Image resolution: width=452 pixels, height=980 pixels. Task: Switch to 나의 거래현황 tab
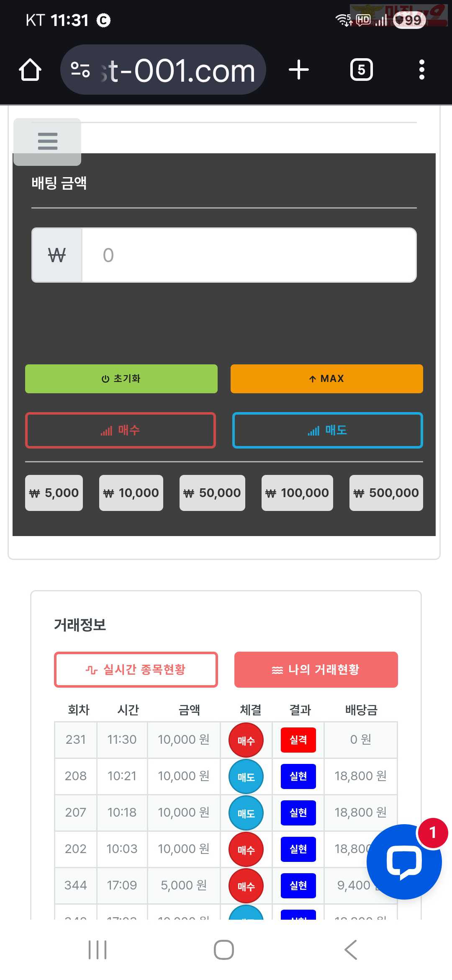pyautogui.click(x=316, y=670)
